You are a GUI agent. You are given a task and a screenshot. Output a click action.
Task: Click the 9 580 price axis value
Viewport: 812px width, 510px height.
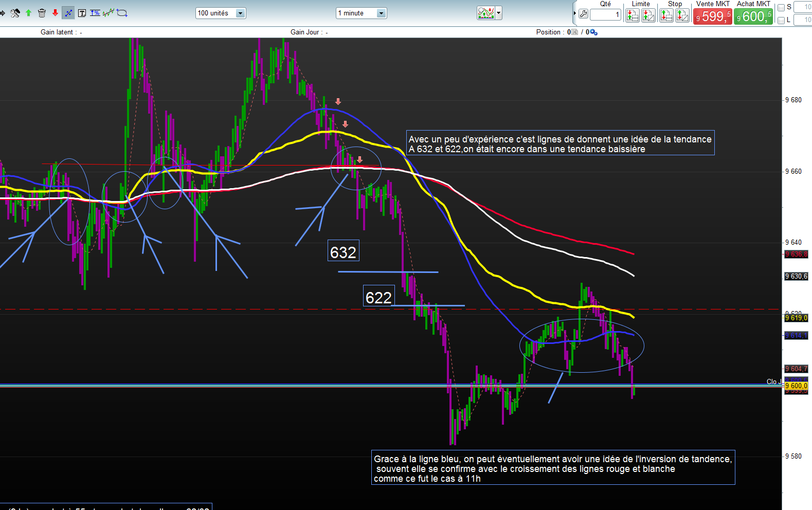tap(793, 456)
